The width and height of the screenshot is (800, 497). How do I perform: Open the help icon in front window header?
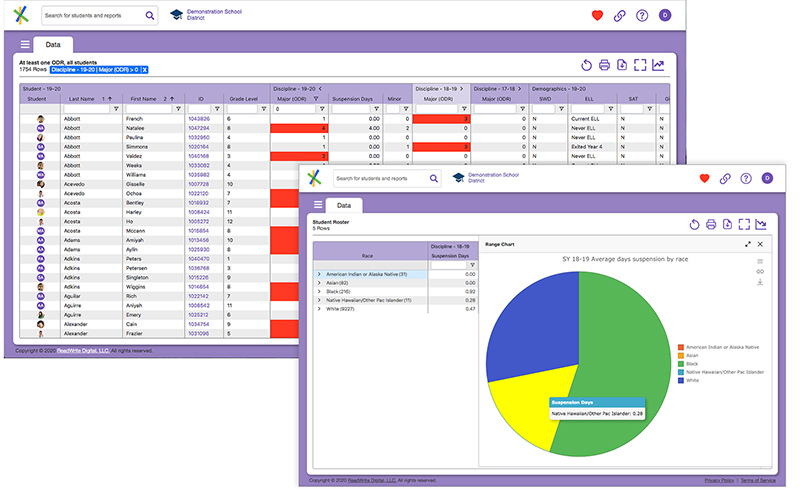pos(745,178)
